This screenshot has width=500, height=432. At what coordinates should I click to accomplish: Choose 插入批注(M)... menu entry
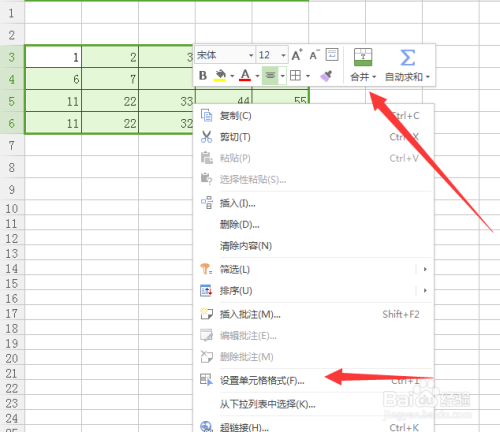coord(314,314)
